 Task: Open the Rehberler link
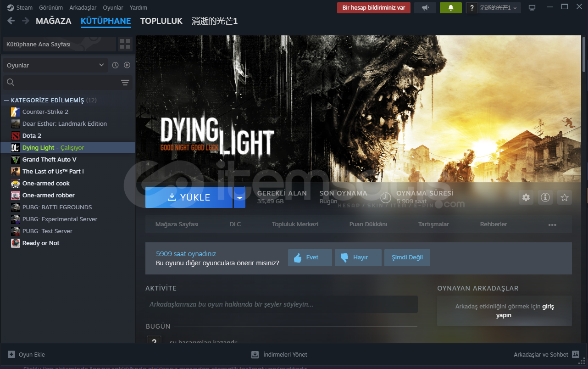(x=494, y=224)
